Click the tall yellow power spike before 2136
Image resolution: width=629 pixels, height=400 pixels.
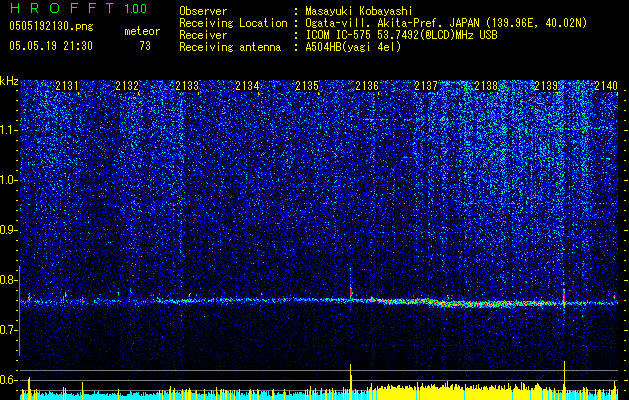point(351,382)
